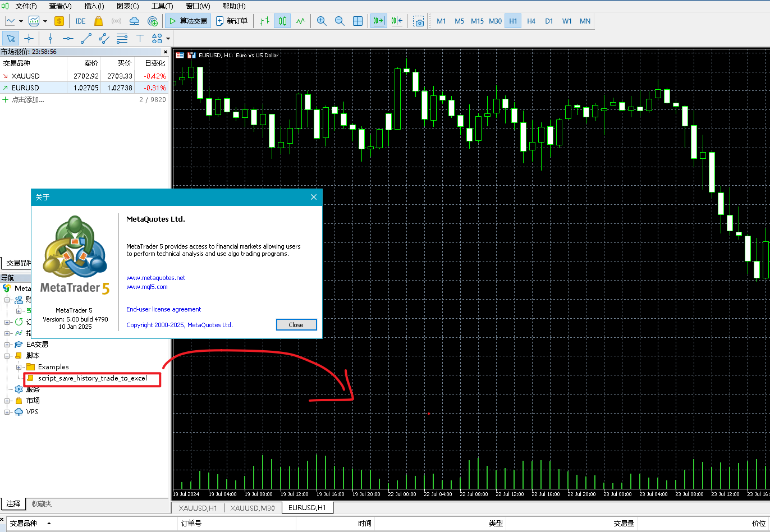Open the 工具(T) menu
Screen dimensions: 770x532
point(162,6)
